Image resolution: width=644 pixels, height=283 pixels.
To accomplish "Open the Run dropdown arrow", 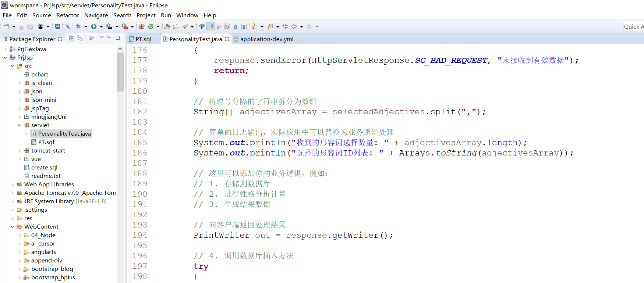I will 101,26.
